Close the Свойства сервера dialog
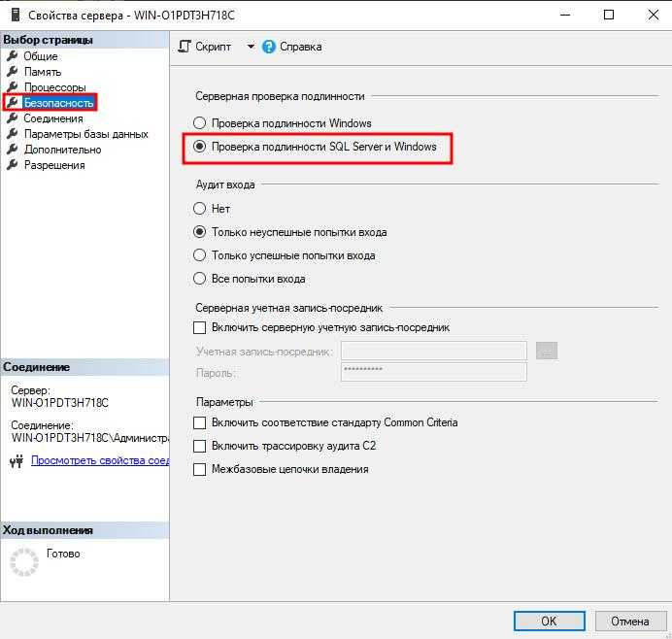The width and height of the screenshot is (672, 639). click(x=654, y=15)
